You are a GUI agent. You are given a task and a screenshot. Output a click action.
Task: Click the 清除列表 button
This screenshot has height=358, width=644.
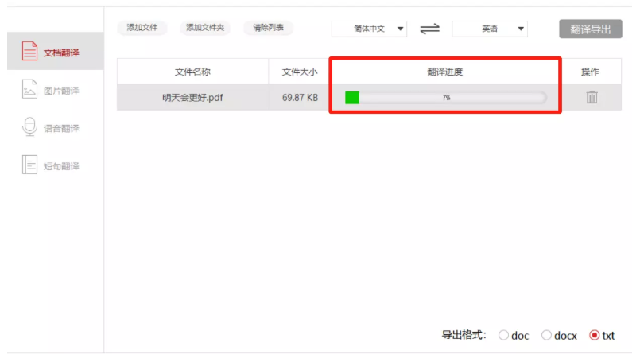coord(268,28)
